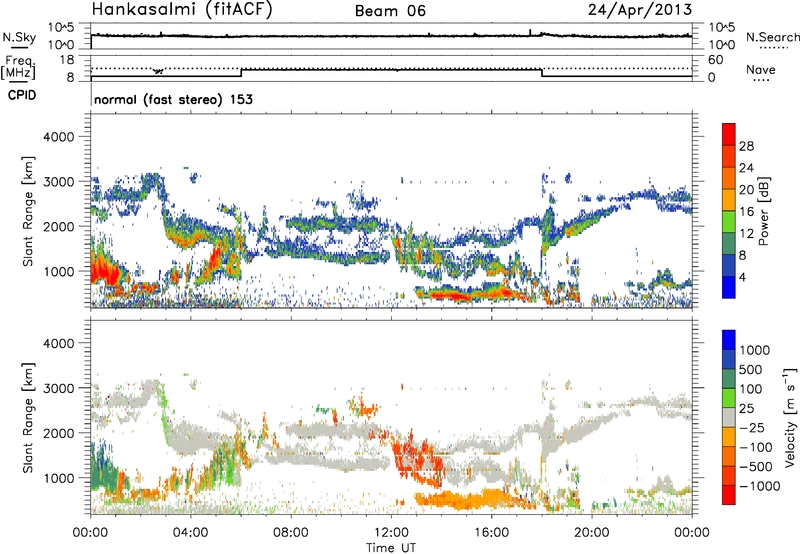This screenshot has width=800, height=554.
Task: Select the '500' velocity colorbar value
Action: pos(751,370)
